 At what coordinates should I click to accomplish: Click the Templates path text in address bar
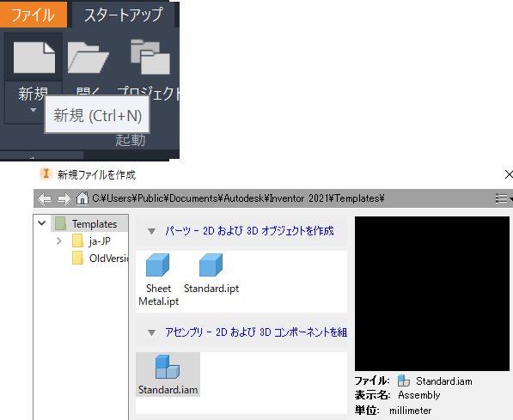tap(238, 198)
